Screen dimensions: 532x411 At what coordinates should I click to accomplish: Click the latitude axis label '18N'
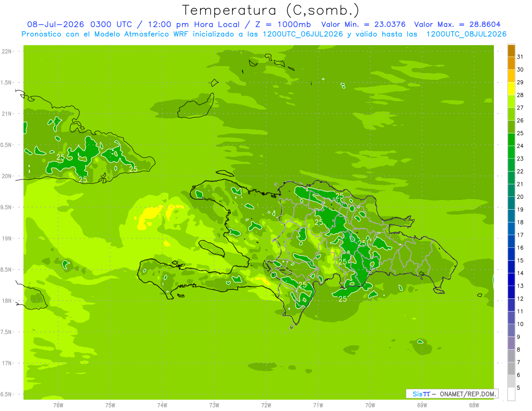[7, 301]
